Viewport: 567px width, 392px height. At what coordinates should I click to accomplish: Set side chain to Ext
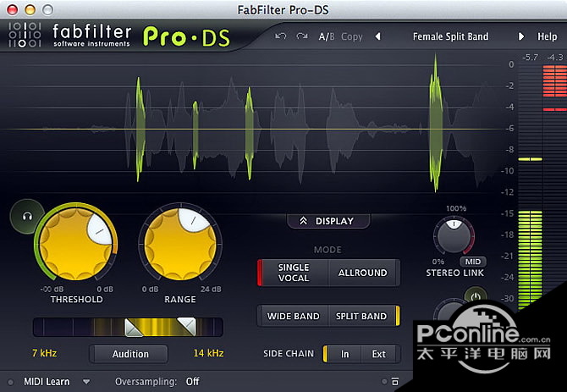pos(380,354)
